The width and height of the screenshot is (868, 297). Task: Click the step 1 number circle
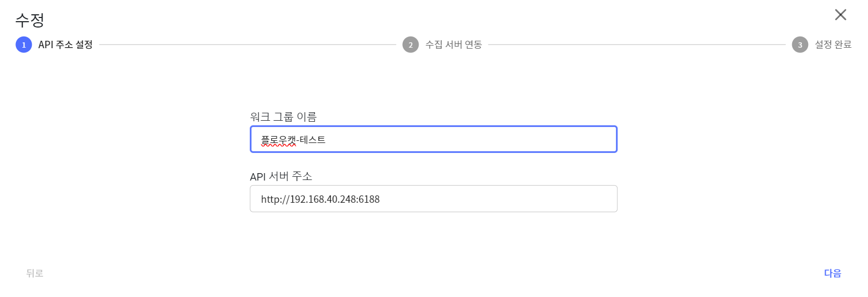[x=24, y=45]
